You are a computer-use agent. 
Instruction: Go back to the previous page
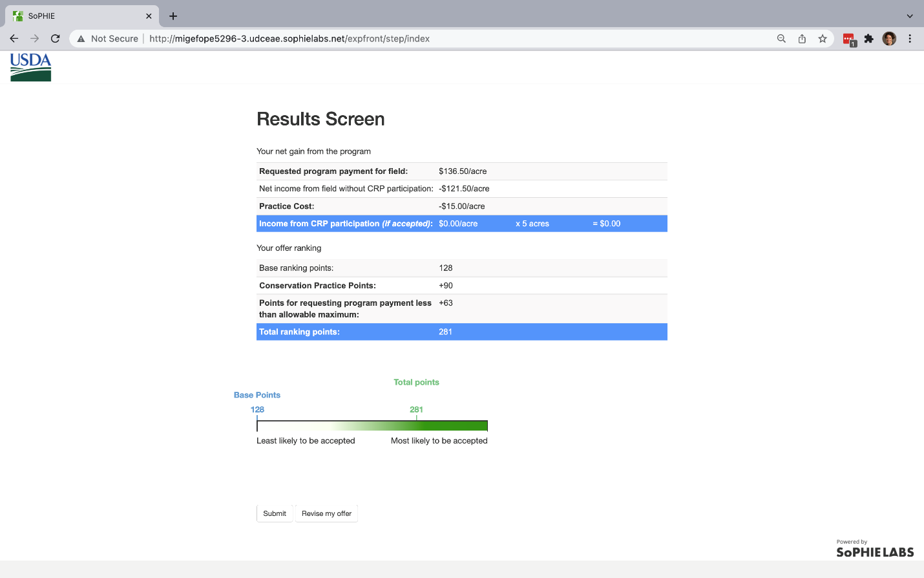click(x=14, y=39)
